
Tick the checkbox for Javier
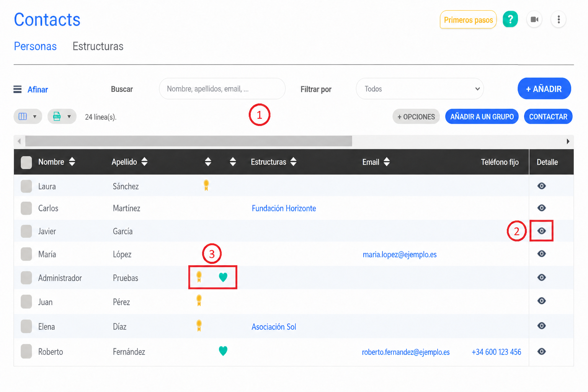[26, 231]
